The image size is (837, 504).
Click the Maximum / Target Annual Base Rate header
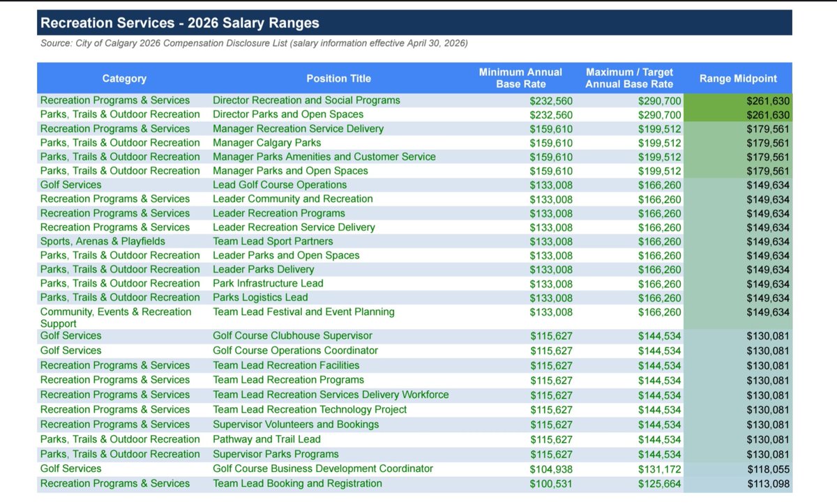pyautogui.click(x=630, y=78)
